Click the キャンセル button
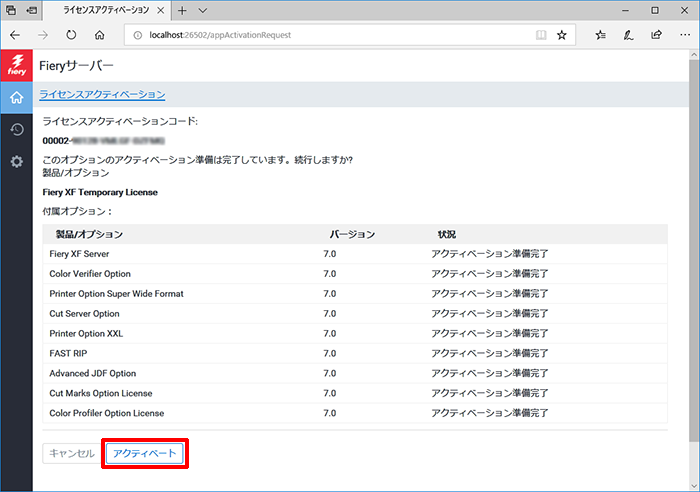 tap(72, 454)
